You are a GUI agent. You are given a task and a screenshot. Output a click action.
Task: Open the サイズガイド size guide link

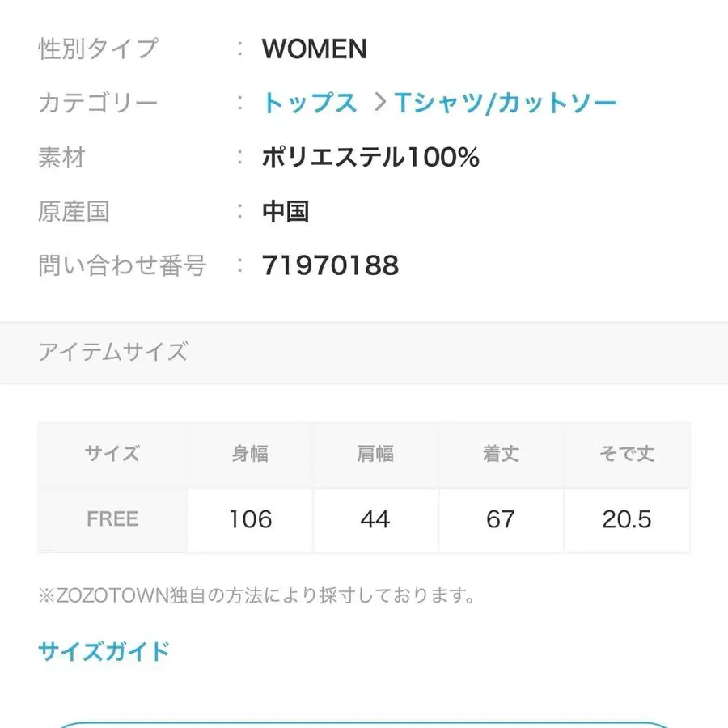click(102, 650)
